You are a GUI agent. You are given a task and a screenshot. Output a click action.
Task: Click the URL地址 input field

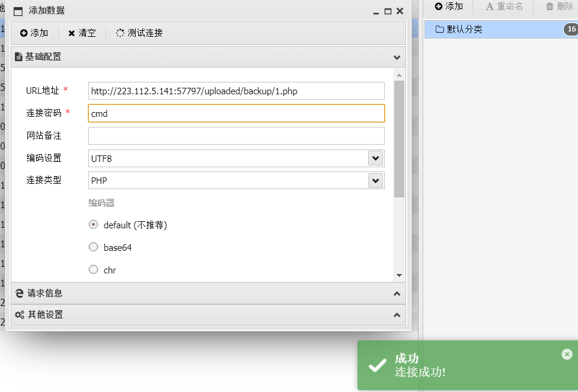[236, 91]
